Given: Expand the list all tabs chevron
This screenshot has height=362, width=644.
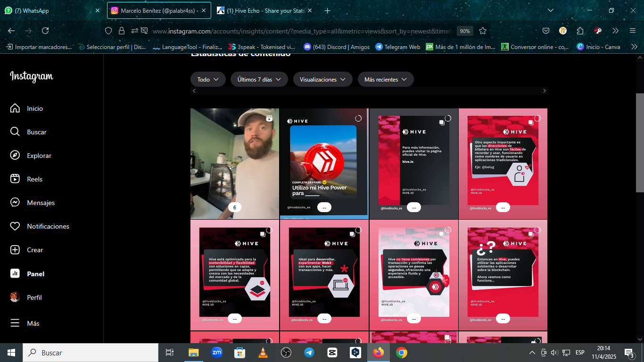Looking at the screenshot, I should 551,10.
